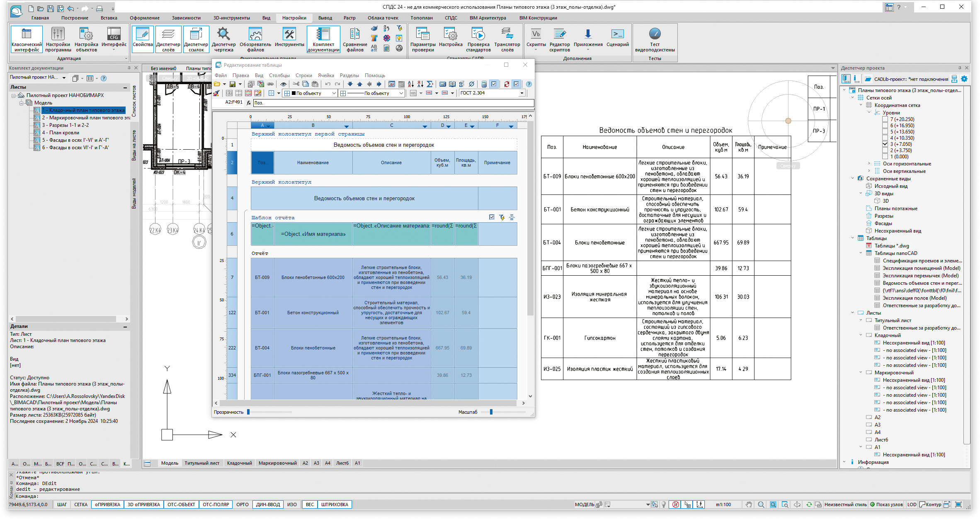The width and height of the screenshot is (980, 519).
Task: Click sort ascending icon in table editor
Action: [411, 84]
